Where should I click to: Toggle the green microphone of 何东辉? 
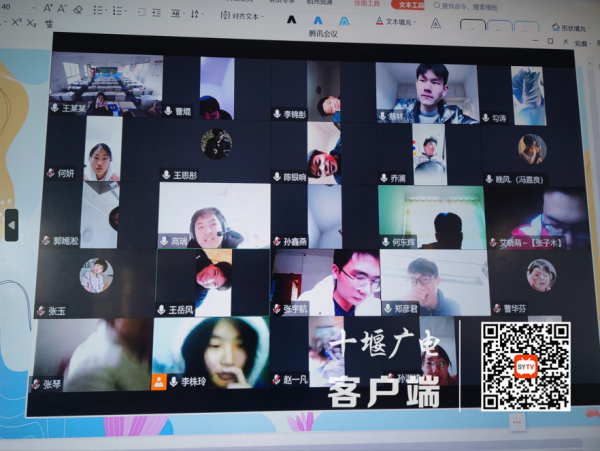coord(385,242)
